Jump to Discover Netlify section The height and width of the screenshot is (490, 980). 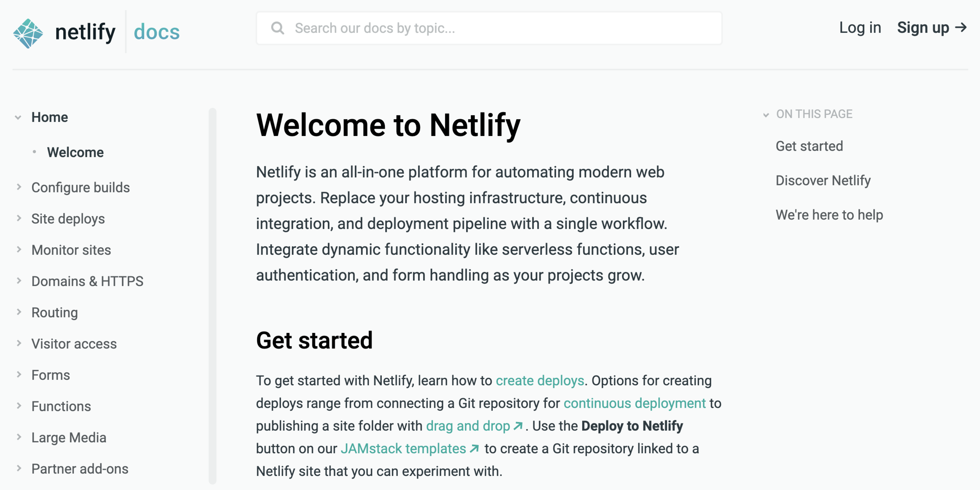pos(823,180)
